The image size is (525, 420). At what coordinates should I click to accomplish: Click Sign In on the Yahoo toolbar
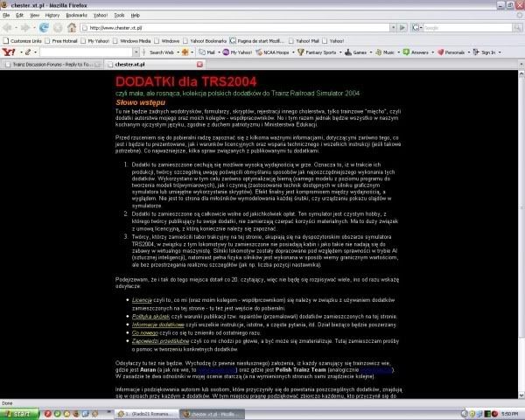484,52
